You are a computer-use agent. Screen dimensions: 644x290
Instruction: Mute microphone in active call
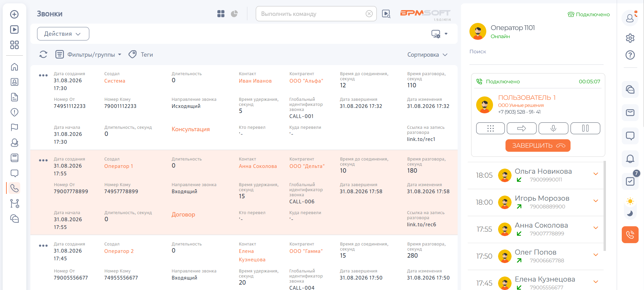point(553,128)
